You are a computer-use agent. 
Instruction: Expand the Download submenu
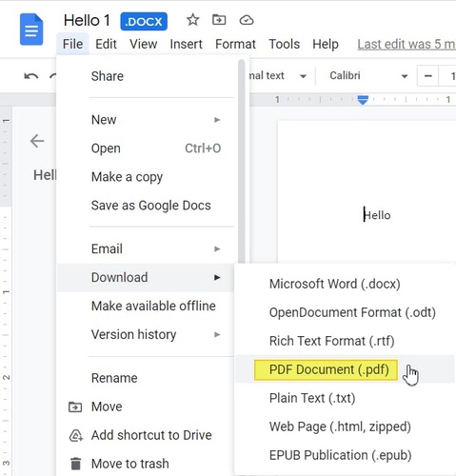(x=146, y=277)
